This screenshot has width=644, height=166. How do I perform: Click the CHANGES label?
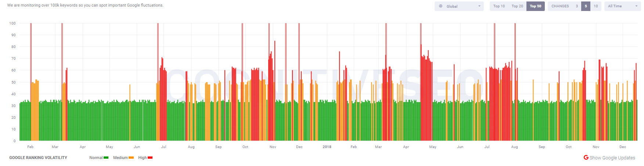click(x=560, y=6)
